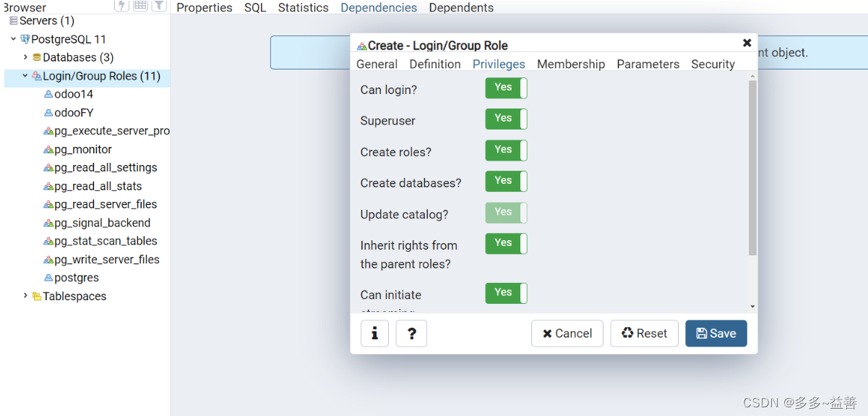
Task: Click the odoo14 role icon
Action: 48,94
